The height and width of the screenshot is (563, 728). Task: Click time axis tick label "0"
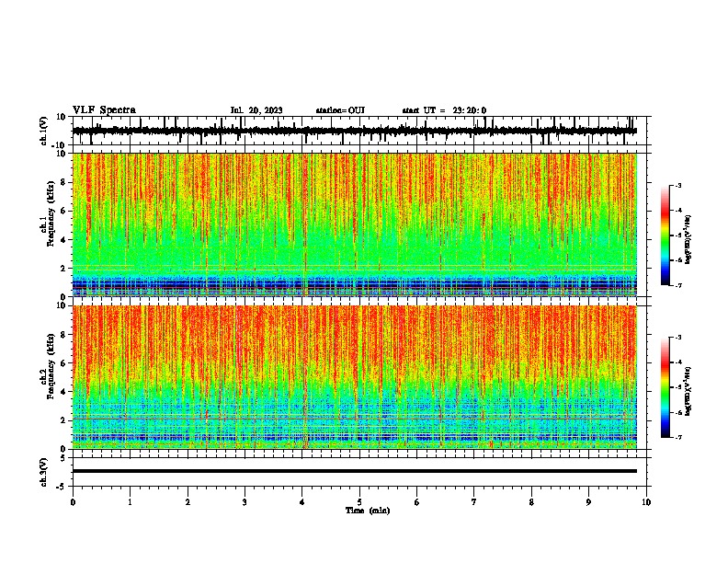click(x=73, y=502)
